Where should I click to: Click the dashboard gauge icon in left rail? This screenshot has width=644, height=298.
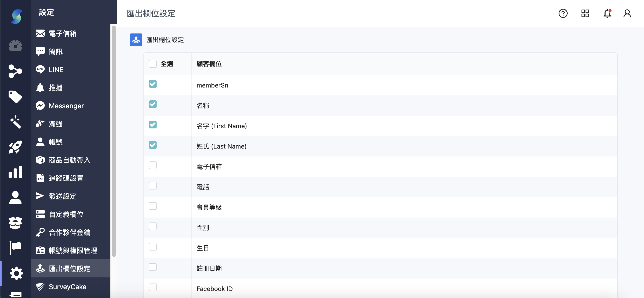(x=15, y=46)
